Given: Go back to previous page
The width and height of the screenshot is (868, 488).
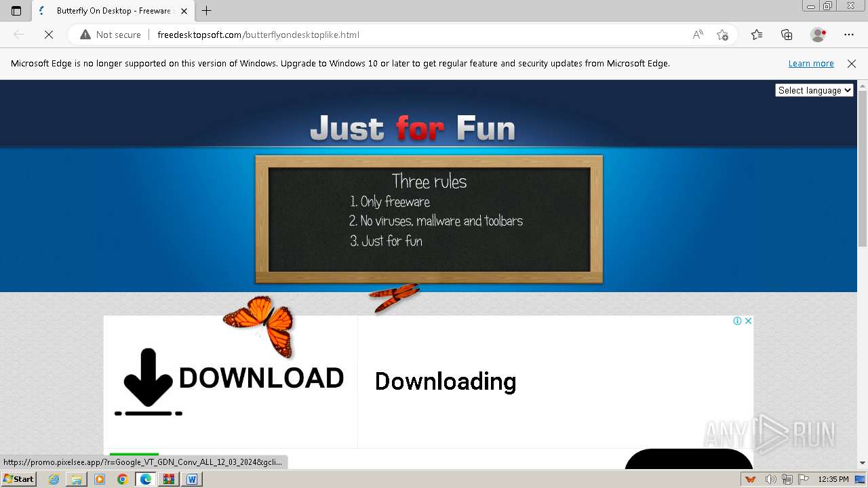Looking at the screenshot, I should click(x=19, y=35).
